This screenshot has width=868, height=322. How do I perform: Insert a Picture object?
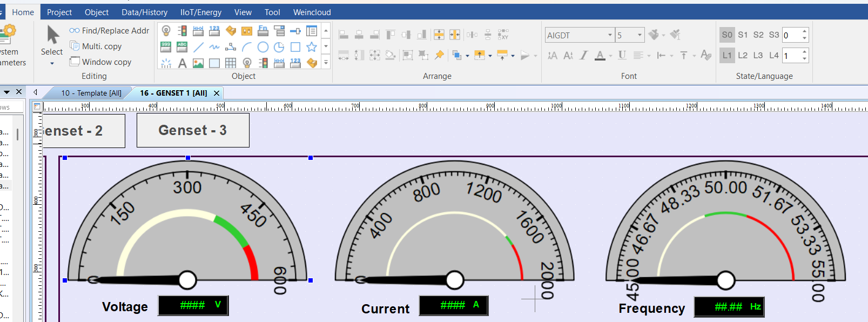point(198,63)
